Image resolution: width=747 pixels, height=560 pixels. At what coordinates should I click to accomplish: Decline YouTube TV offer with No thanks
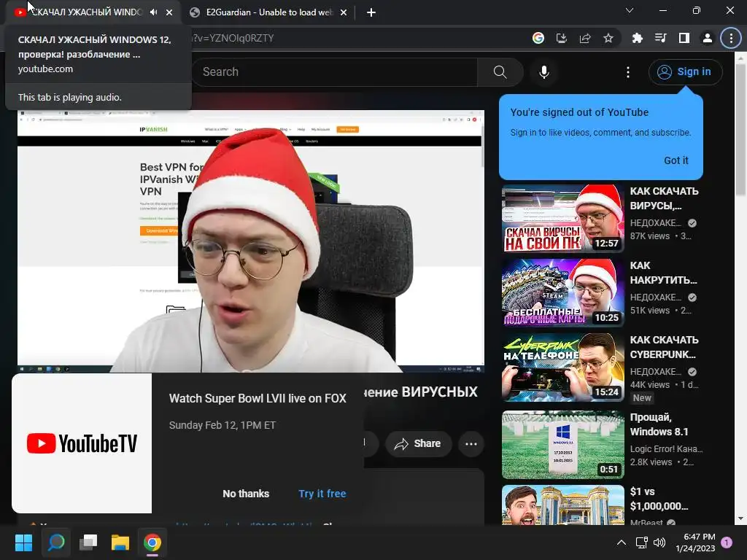246,494
